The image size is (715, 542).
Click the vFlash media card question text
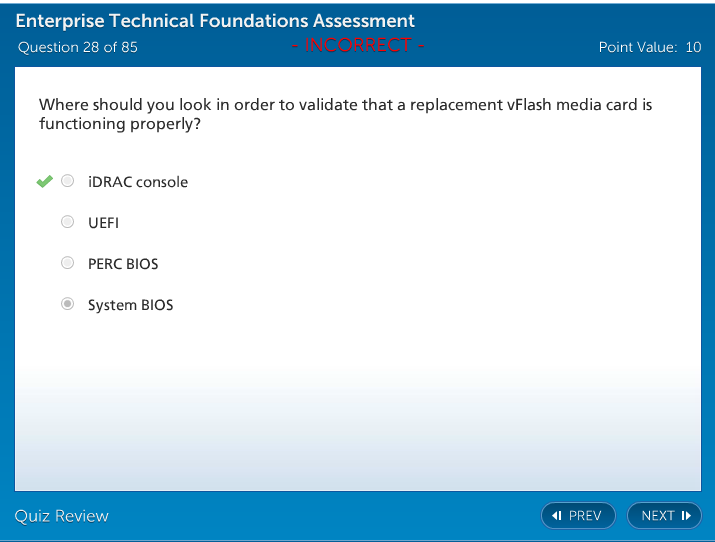click(345, 114)
